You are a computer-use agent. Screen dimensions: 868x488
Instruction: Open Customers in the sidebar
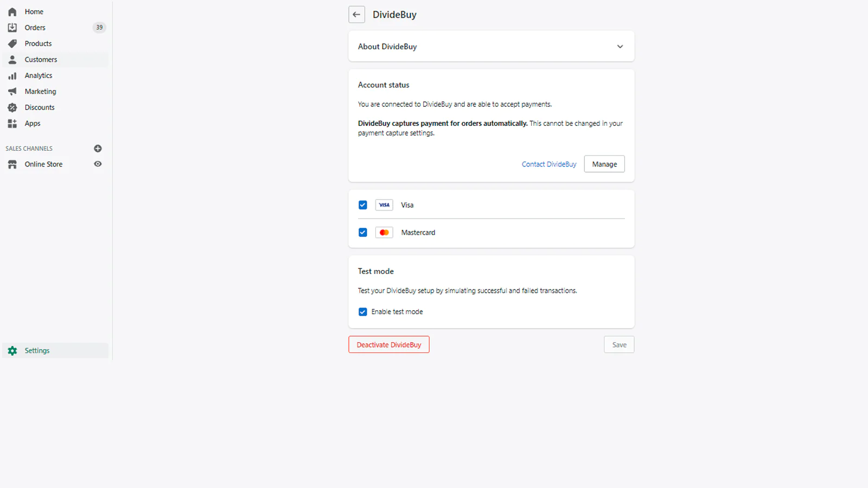coord(55,60)
